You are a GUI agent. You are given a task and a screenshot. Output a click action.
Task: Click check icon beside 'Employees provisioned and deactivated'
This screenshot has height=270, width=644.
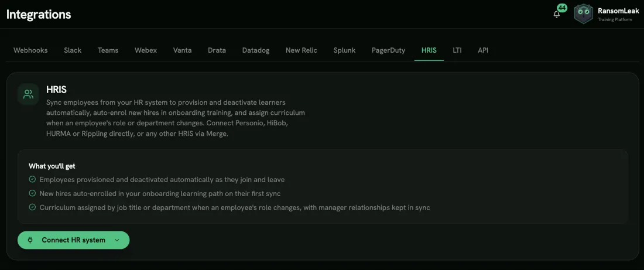[32, 180]
